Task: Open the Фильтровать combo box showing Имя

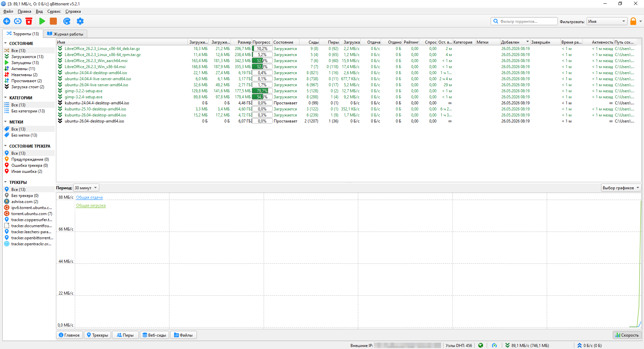Action: tap(607, 21)
